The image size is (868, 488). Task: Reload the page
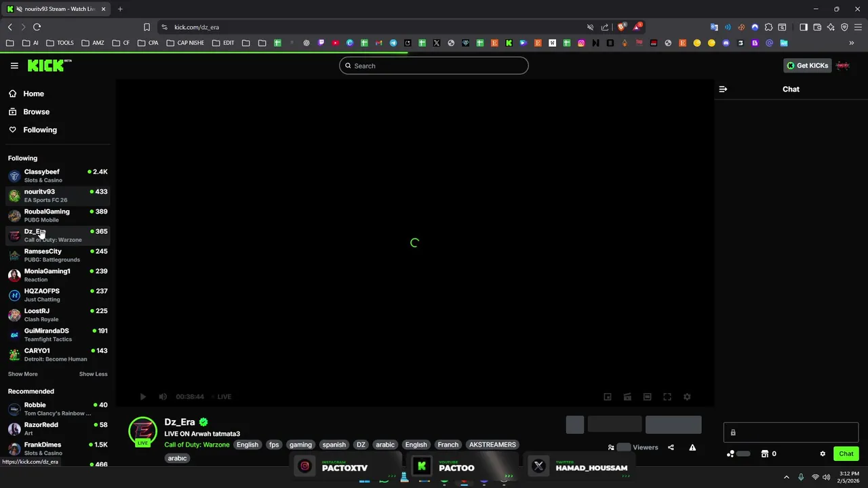(x=37, y=27)
